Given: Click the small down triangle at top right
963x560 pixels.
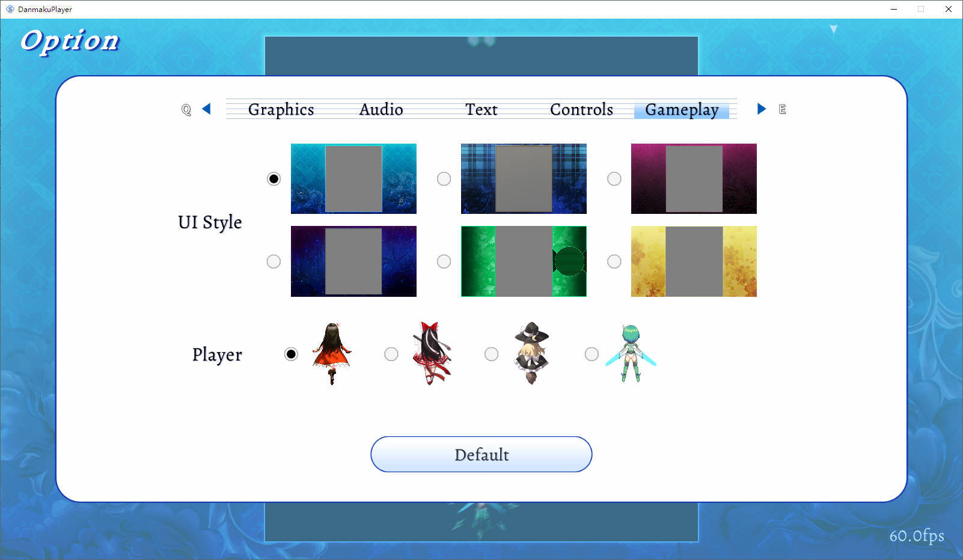Looking at the screenshot, I should [834, 29].
